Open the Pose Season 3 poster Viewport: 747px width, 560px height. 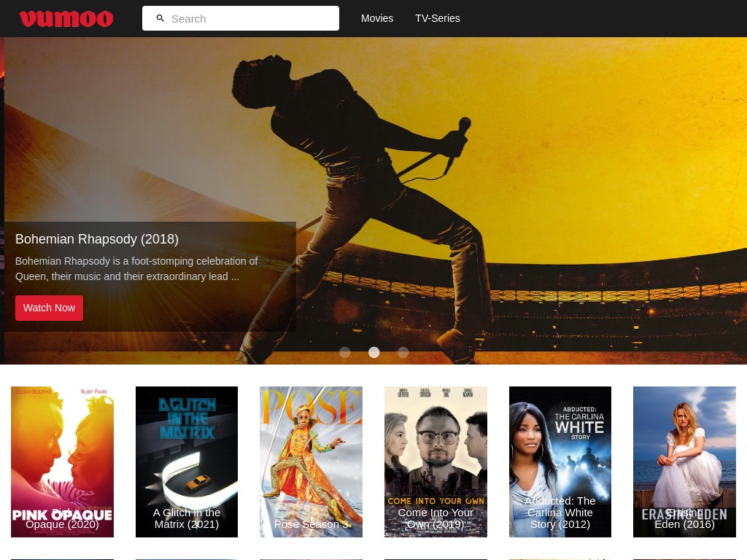coord(311,462)
